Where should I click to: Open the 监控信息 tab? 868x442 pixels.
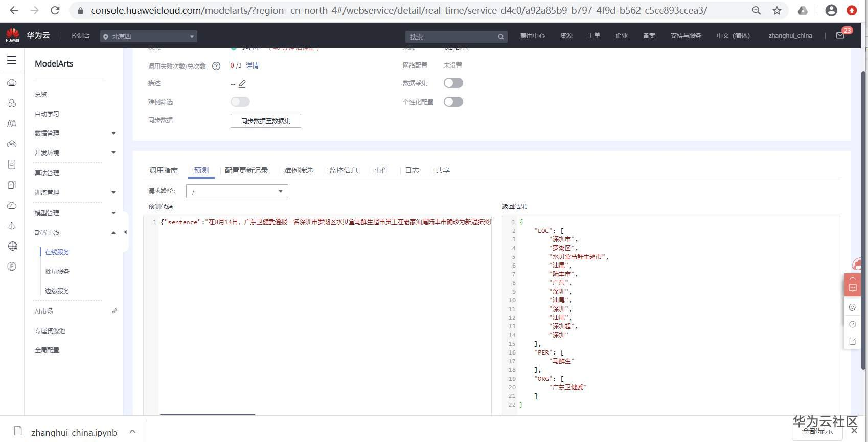(344, 170)
